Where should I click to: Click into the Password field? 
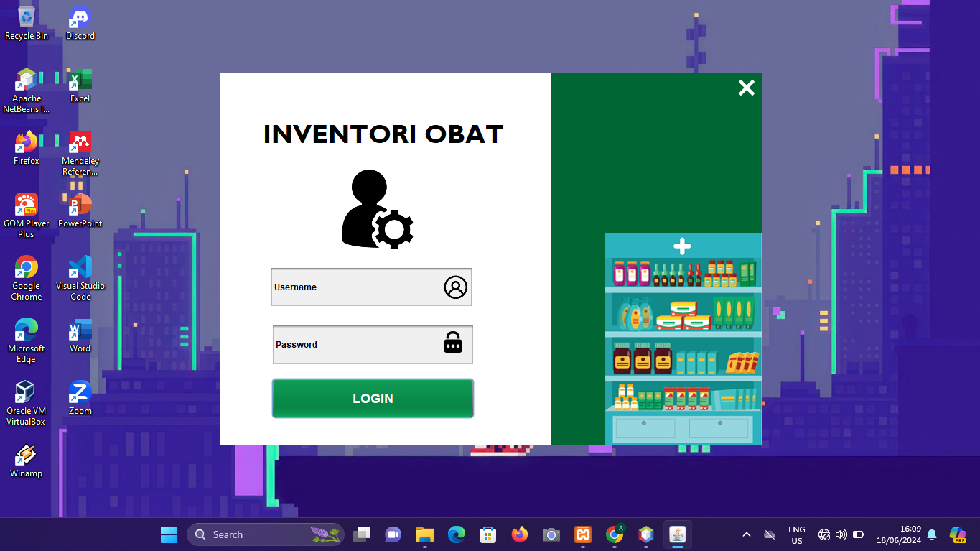(355, 345)
